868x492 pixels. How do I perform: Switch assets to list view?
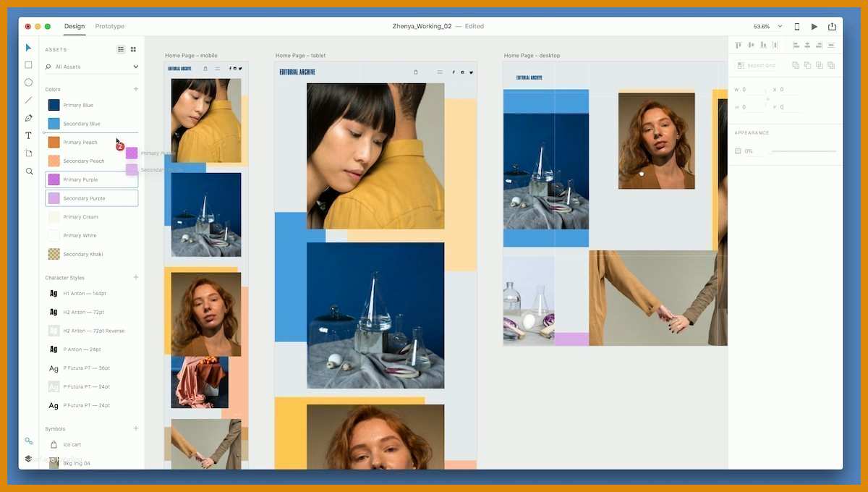click(x=121, y=49)
